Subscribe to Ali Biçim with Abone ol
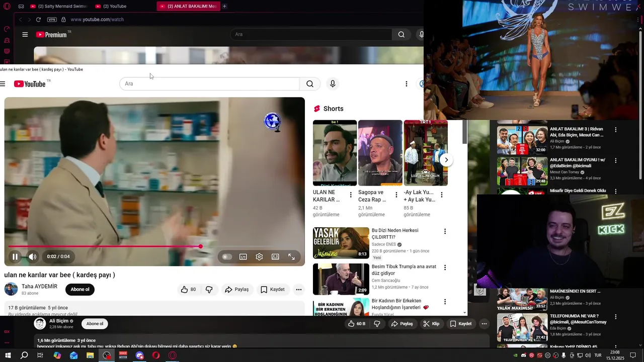The height and width of the screenshot is (362, 644). (x=95, y=324)
